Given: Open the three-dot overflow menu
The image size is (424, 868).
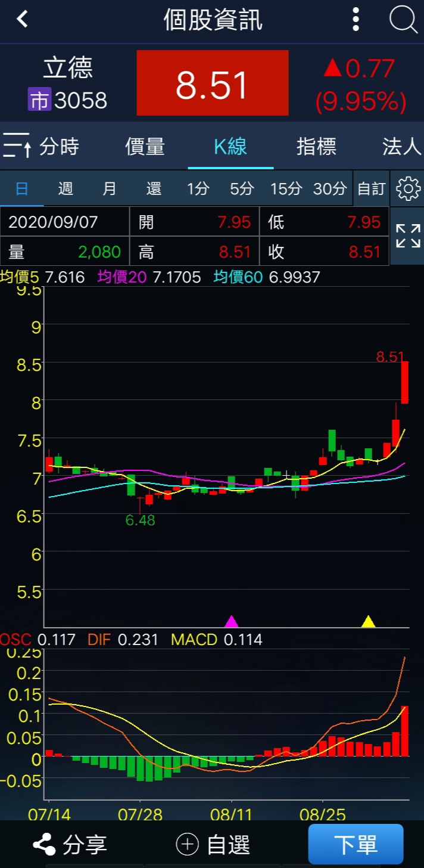Looking at the screenshot, I should (356, 20).
